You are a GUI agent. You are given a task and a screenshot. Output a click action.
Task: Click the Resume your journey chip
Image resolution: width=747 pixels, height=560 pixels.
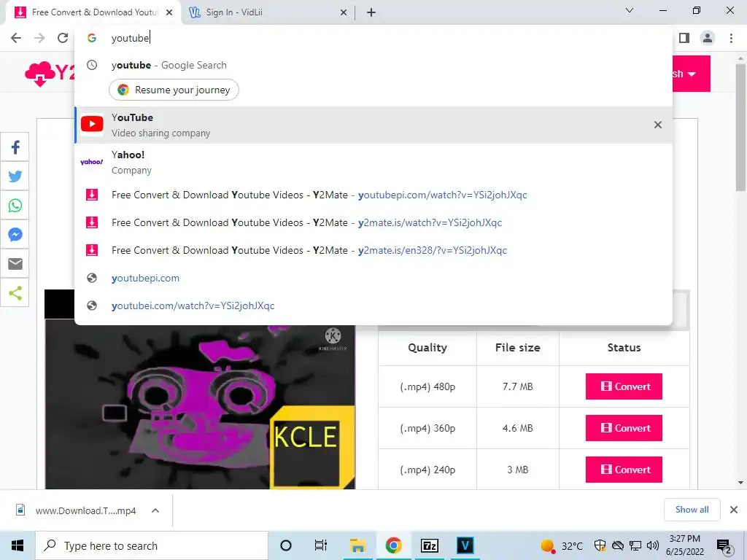[174, 90]
